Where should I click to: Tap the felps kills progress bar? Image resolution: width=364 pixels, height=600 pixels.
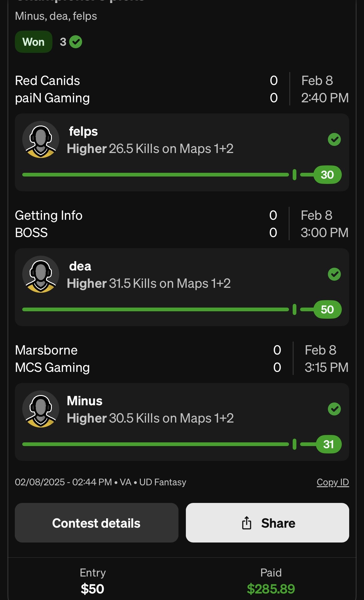pos(182,175)
